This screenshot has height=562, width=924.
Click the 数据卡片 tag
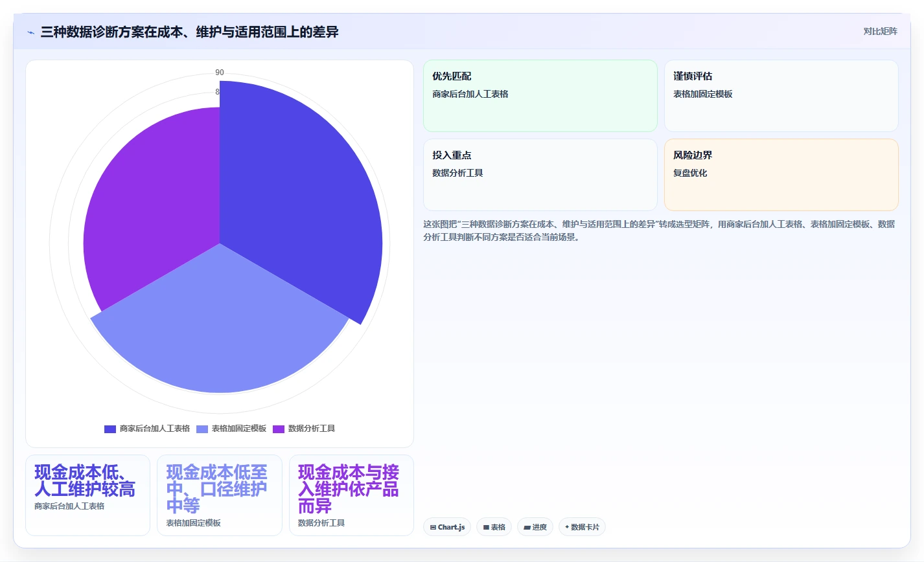pyautogui.click(x=582, y=527)
